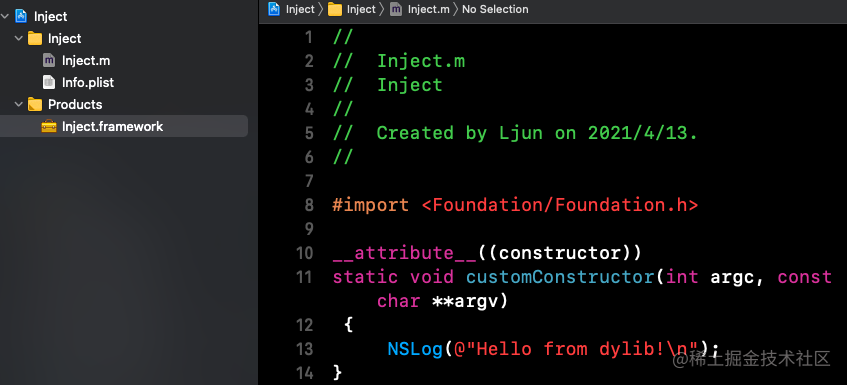Open the No Selection jump bar menu

[x=495, y=9]
